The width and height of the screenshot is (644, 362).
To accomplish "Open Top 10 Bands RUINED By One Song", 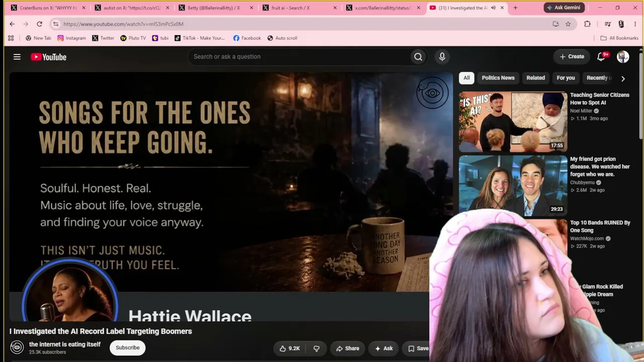I will (600, 226).
